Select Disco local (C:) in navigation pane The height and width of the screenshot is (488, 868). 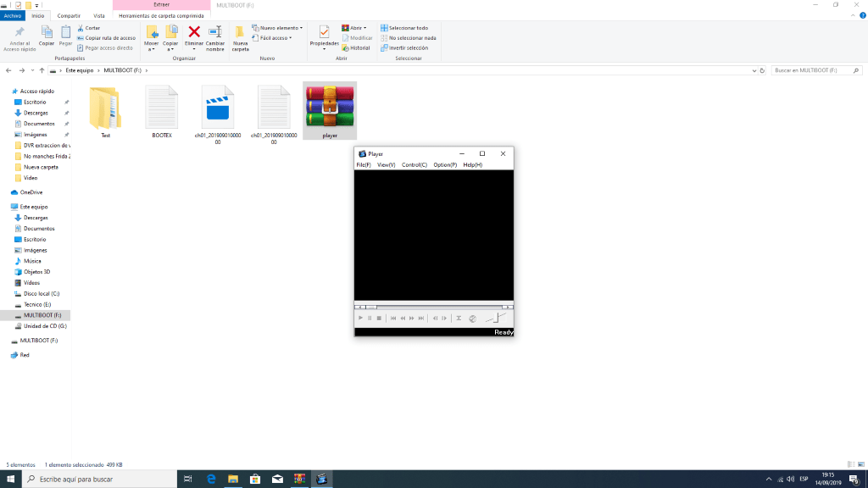point(42,293)
